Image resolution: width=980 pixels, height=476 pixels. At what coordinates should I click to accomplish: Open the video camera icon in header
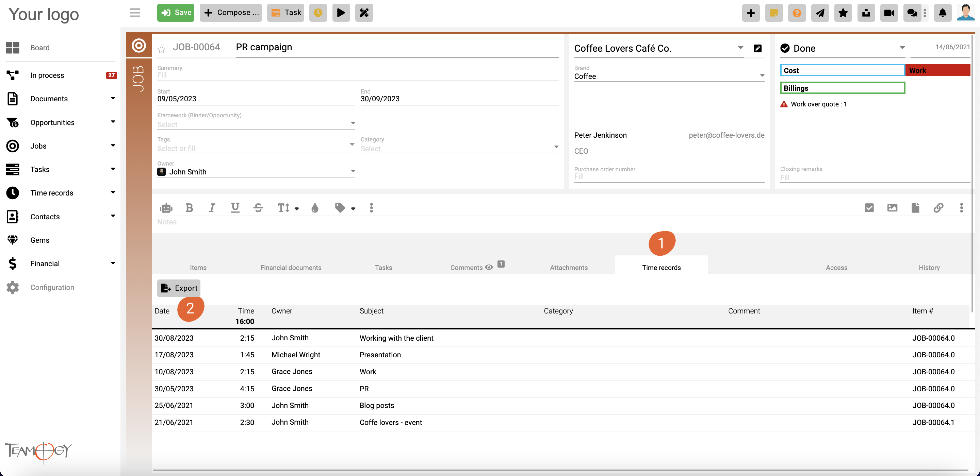coord(889,13)
